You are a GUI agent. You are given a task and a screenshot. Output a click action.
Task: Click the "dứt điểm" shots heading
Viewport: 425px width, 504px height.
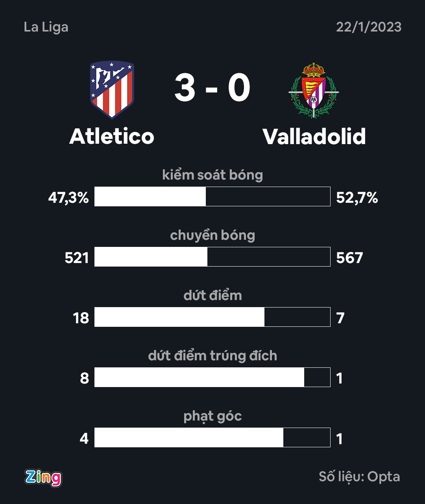(x=213, y=295)
